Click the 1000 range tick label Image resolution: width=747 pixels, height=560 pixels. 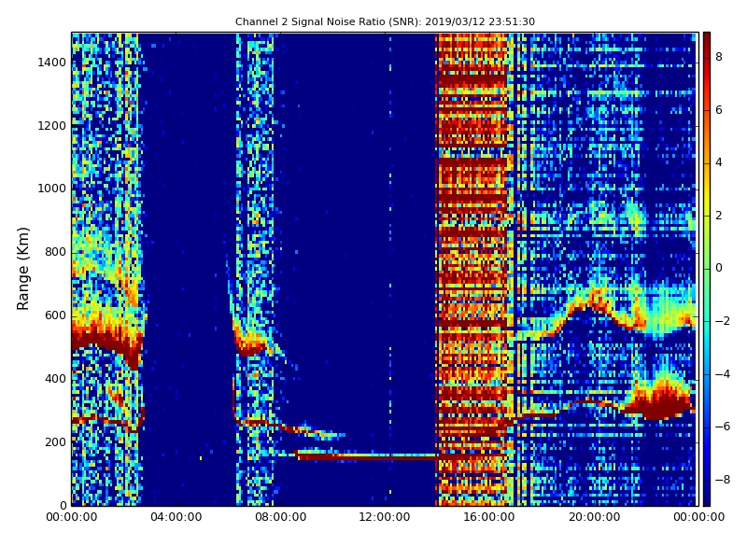point(51,189)
